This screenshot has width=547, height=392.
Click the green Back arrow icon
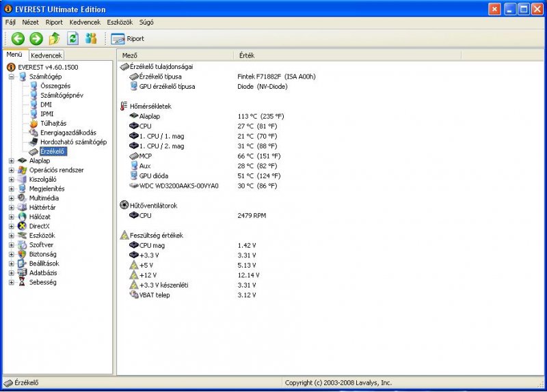click(18, 39)
